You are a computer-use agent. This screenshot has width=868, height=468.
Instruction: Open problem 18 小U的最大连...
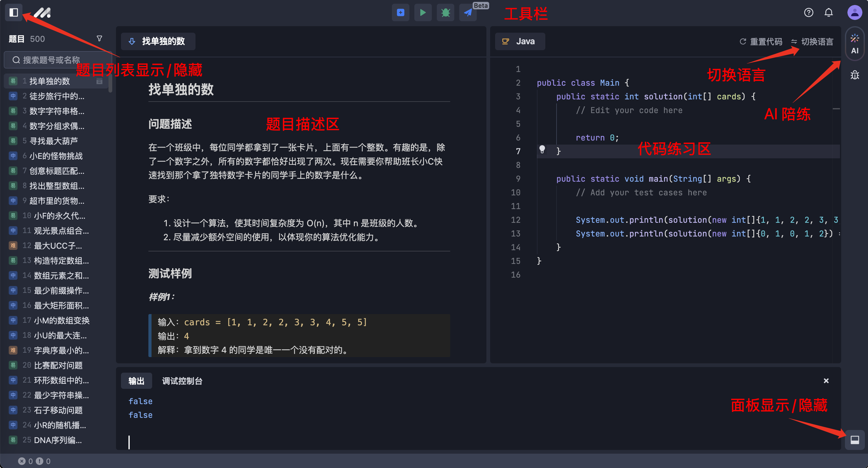(x=56, y=335)
